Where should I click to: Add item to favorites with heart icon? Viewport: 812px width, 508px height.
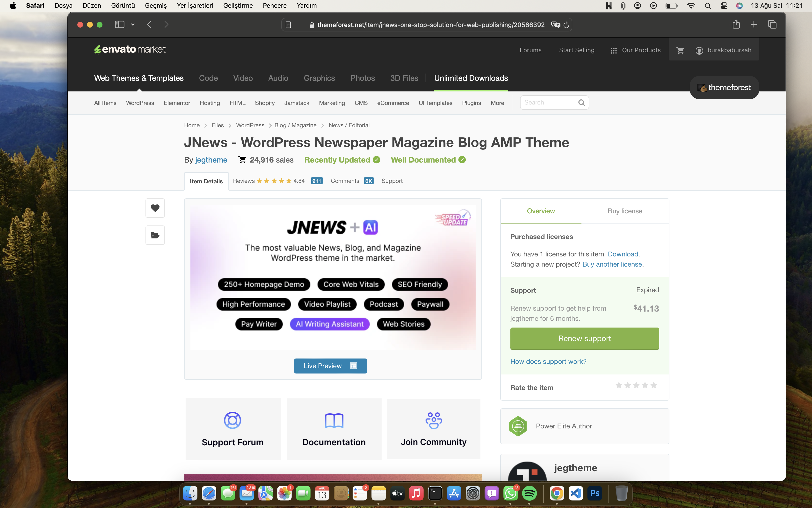[155, 208]
